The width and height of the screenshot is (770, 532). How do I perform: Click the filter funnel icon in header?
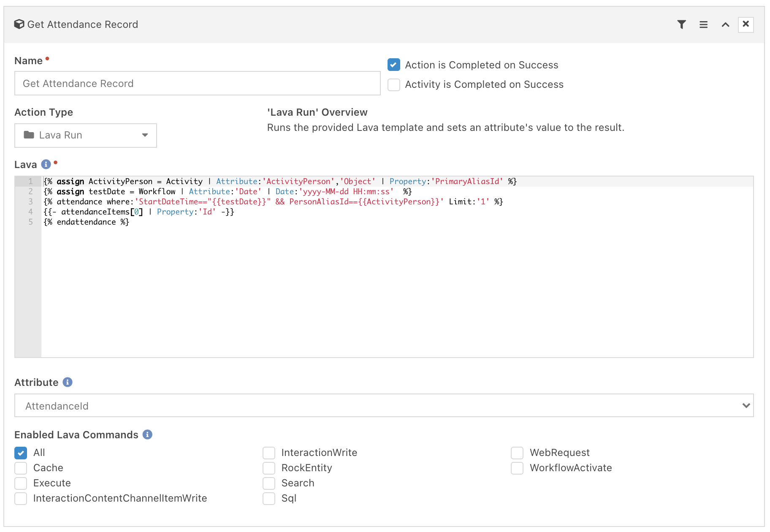pos(681,24)
